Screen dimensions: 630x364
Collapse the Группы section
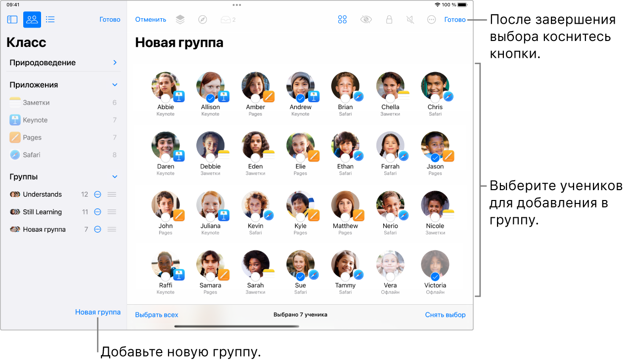115,176
